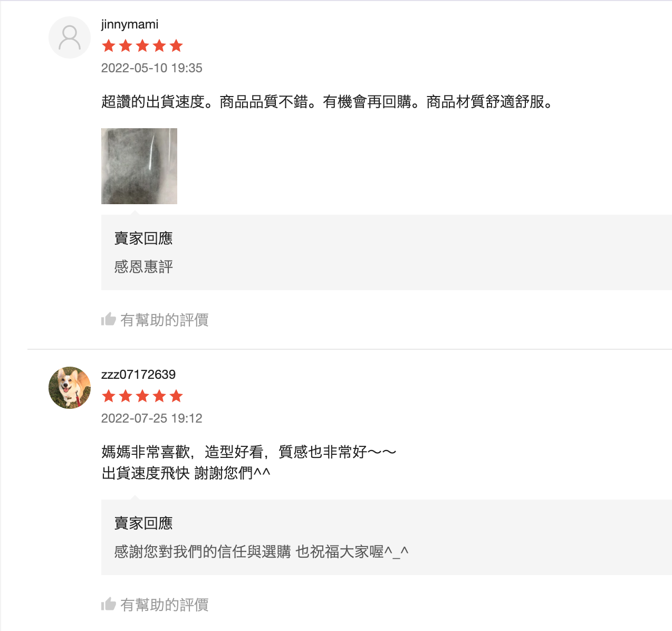Click the last star in zzz07172639's rating

(x=177, y=396)
